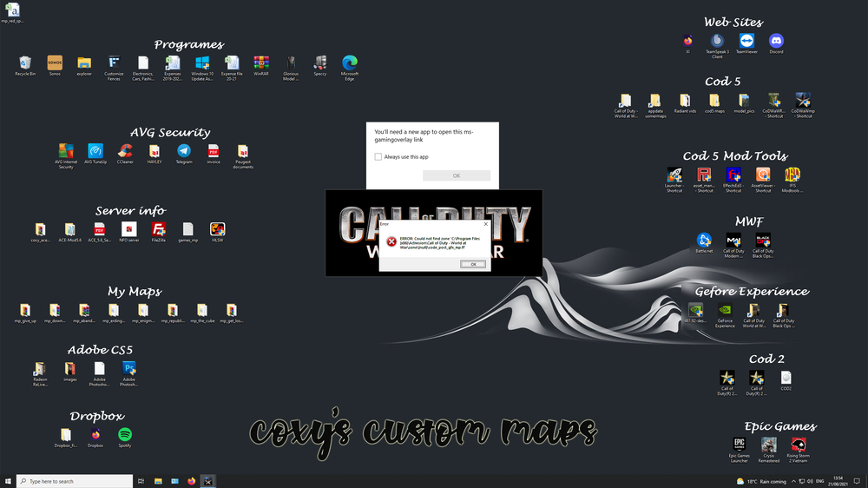Viewport: 868px width, 488px height.
Task: Open Firefox from the taskbar
Action: pyautogui.click(x=192, y=481)
